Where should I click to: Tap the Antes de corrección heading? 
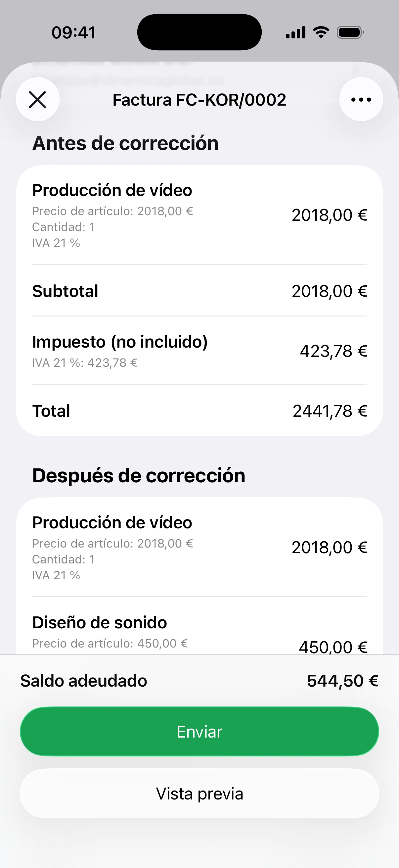point(125,143)
